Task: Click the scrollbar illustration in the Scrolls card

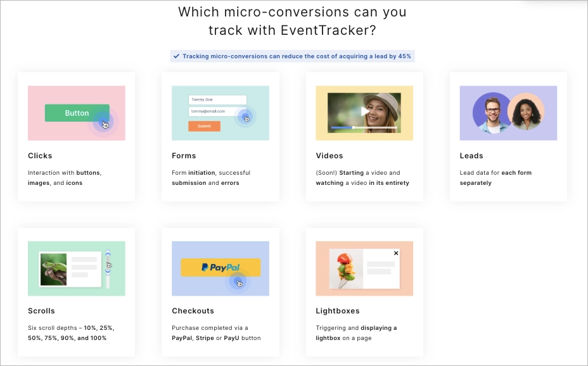Action: [x=108, y=268]
